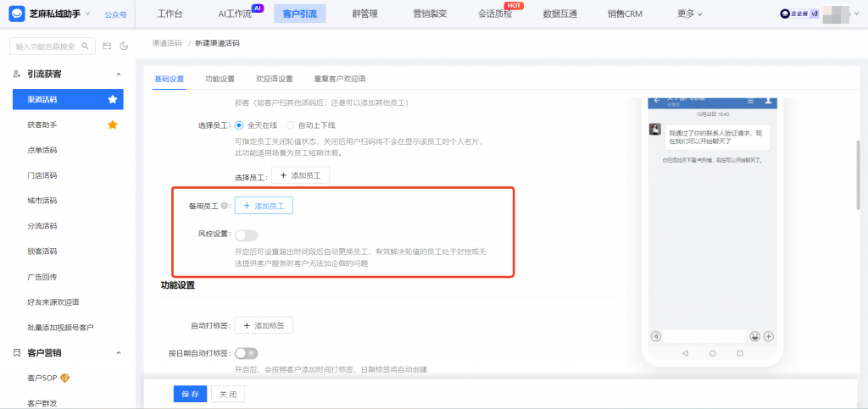The image size is (868, 409).
Task: Open the 营销裂变 top menu
Action: (x=430, y=14)
